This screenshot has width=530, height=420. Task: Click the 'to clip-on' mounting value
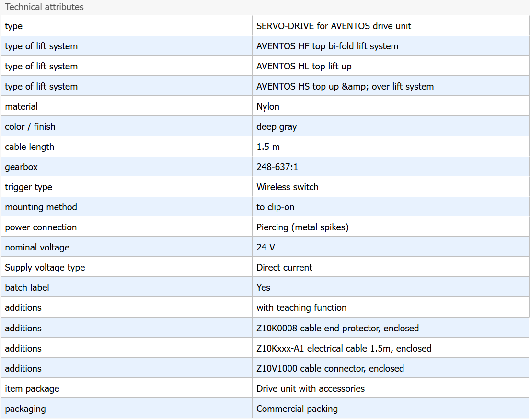click(276, 207)
